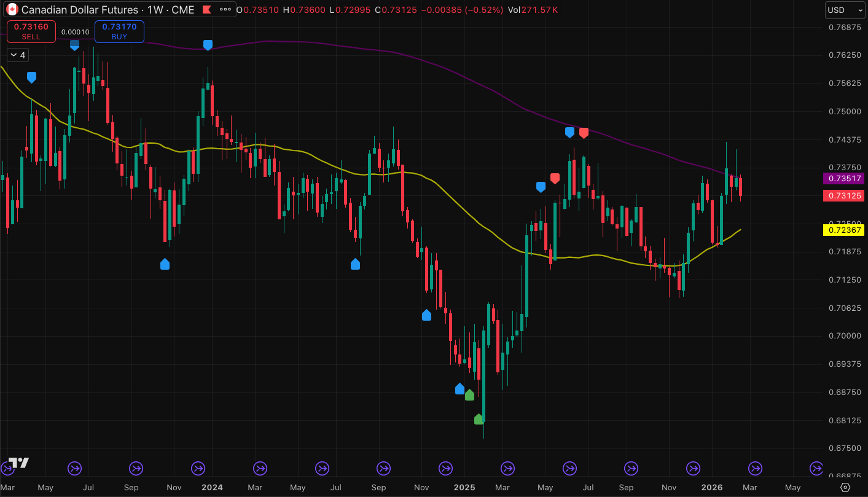Expand the collapsed indicator legend showing 4
Screen dimensions: 868x497
click(x=17, y=55)
